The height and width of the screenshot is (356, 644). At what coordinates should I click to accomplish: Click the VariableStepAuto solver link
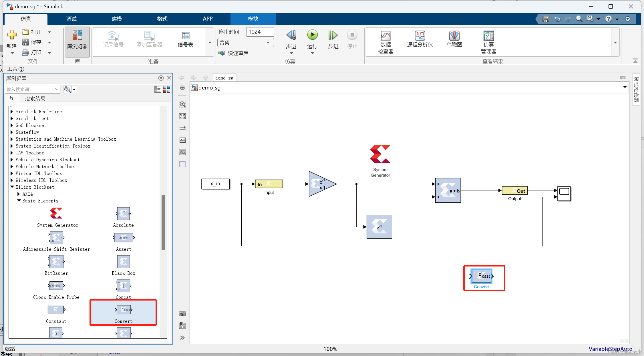[x=610, y=349]
